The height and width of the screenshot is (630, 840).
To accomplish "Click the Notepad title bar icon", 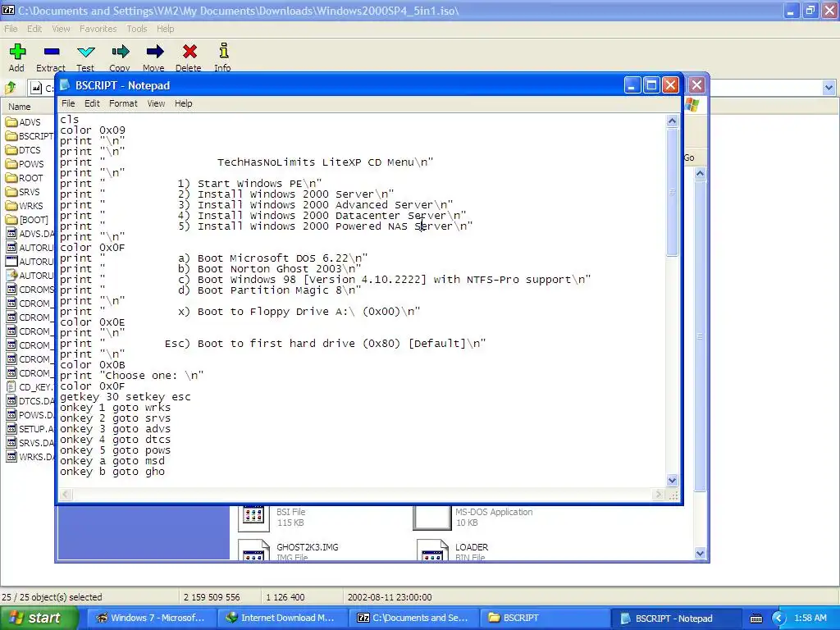I will [65, 85].
